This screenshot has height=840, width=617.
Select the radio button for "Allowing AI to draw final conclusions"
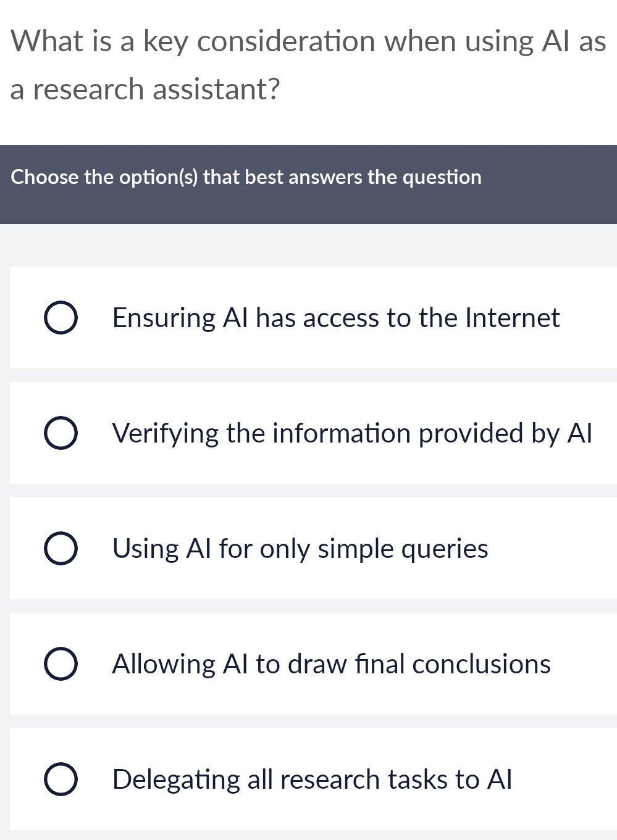coord(60,663)
